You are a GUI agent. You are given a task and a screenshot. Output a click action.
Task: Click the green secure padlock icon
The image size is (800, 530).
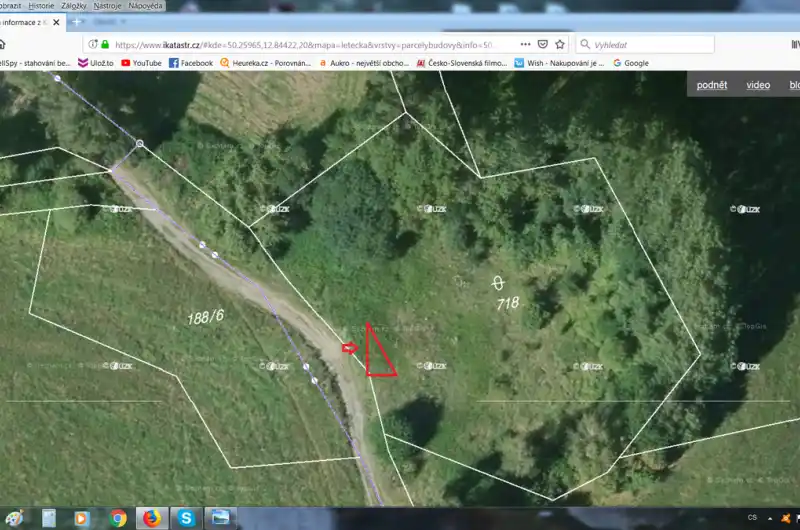click(105, 44)
